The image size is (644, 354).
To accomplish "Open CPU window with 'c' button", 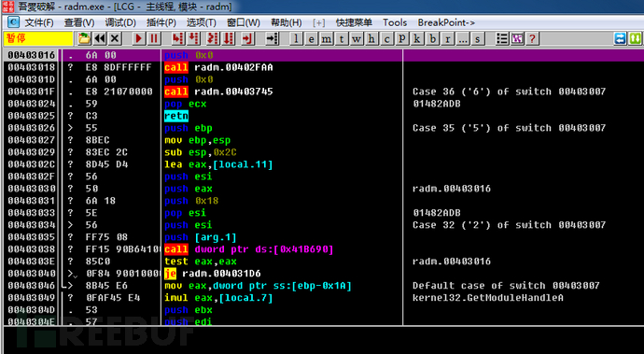I will tap(386, 38).
